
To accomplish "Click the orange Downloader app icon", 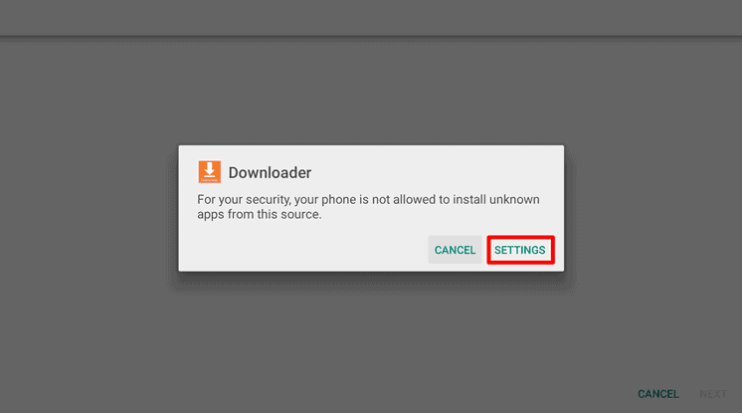I will [210, 172].
